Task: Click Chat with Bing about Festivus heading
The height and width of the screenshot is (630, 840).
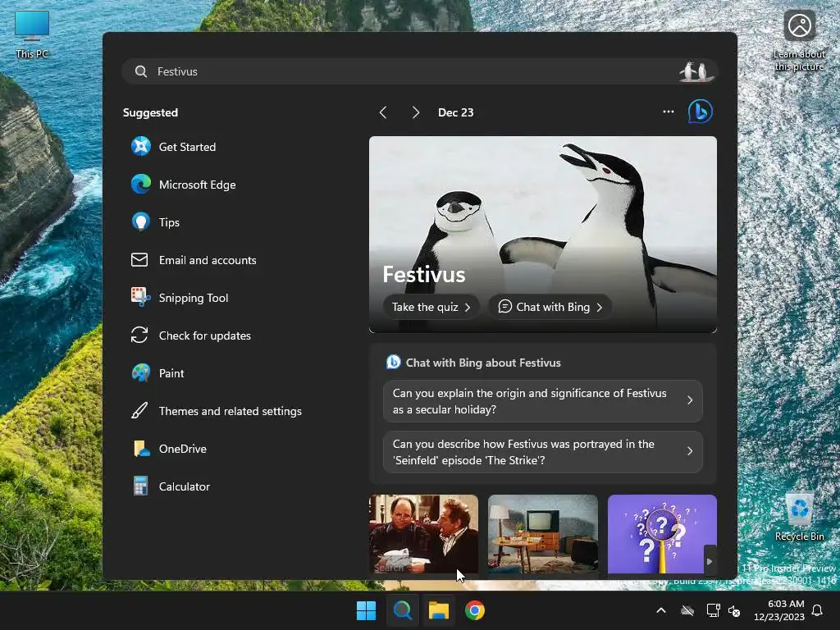Action: (483, 363)
